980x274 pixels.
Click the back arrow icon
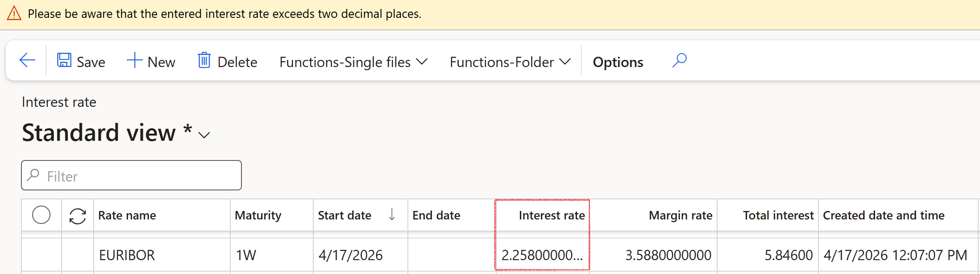(x=27, y=60)
